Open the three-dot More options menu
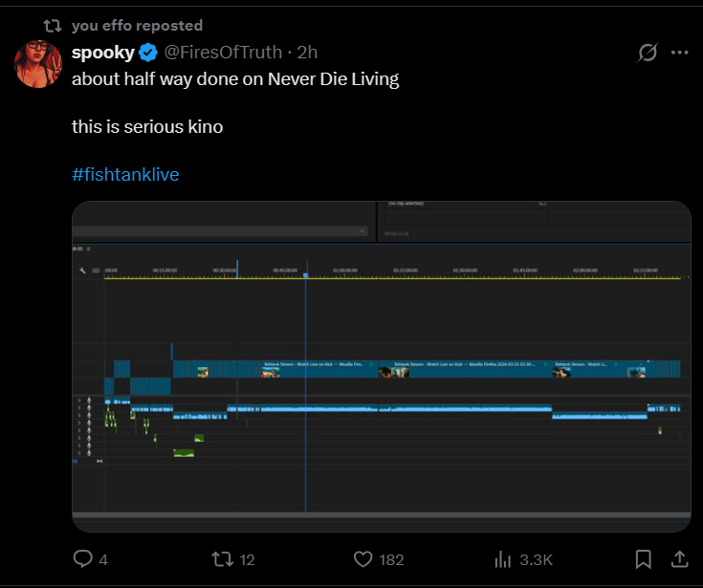This screenshot has height=588, width=703. pos(680,53)
